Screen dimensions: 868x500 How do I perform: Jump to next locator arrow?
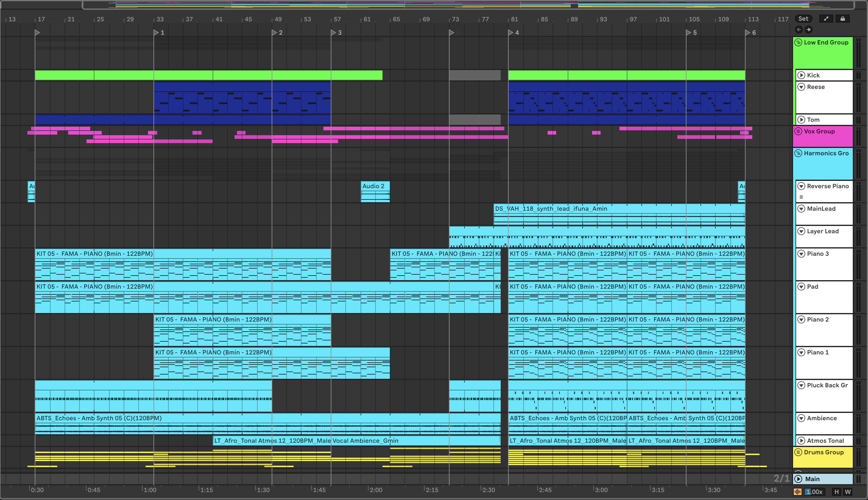coord(809,30)
